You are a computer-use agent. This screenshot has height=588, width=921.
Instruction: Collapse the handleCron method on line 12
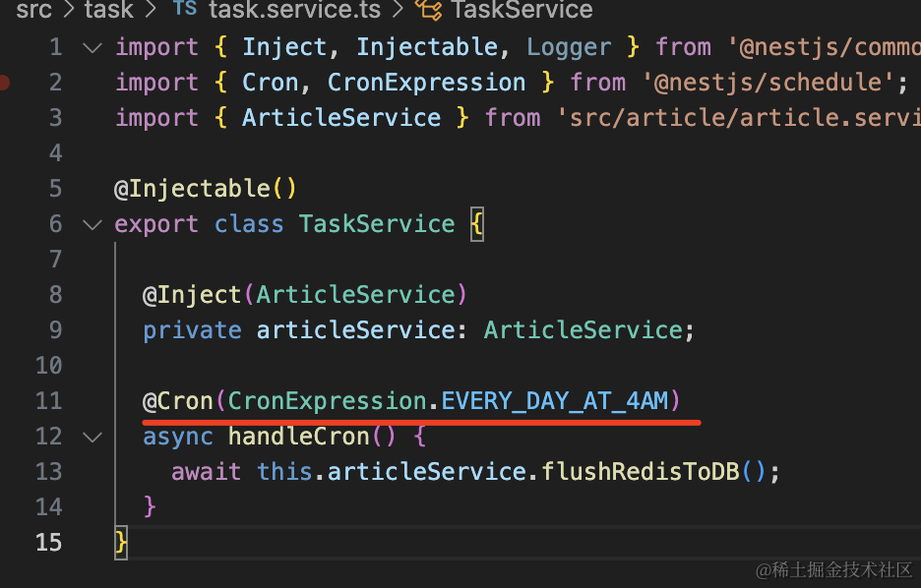(x=92, y=437)
